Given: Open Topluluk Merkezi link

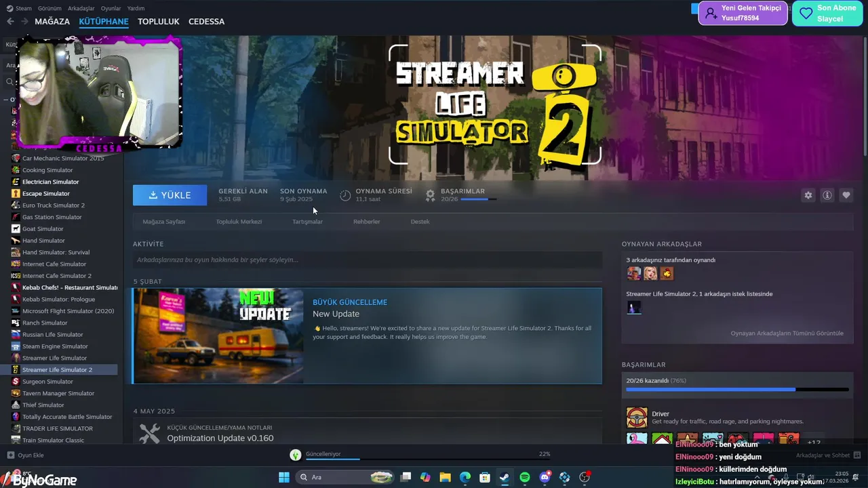Looking at the screenshot, I should pos(239,222).
